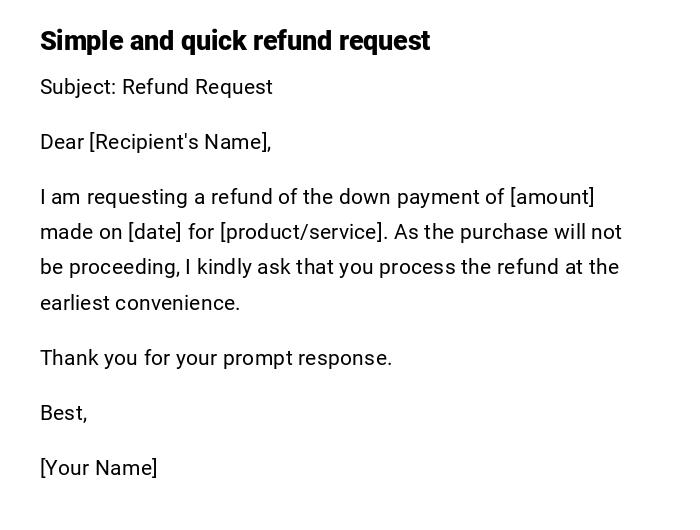Click the closing word "Best,"
This screenshot has height=530, width=700.
64,413
